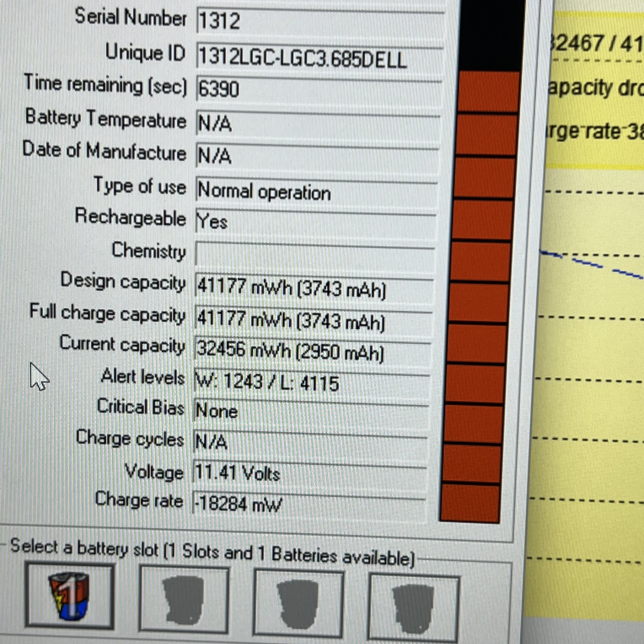
Task: Click the Charge rate value field
Action: pos(309,504)
